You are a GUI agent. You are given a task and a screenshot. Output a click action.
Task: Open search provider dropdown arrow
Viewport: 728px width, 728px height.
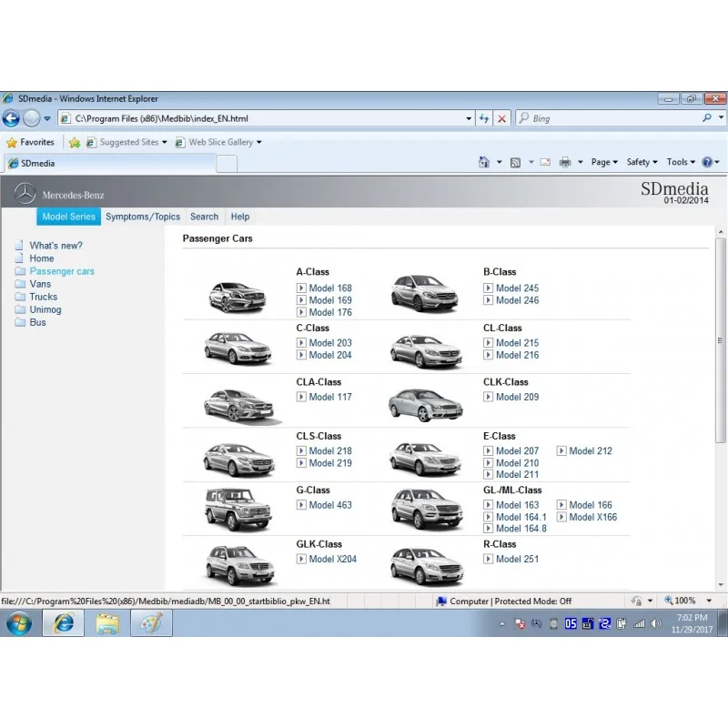721,118
